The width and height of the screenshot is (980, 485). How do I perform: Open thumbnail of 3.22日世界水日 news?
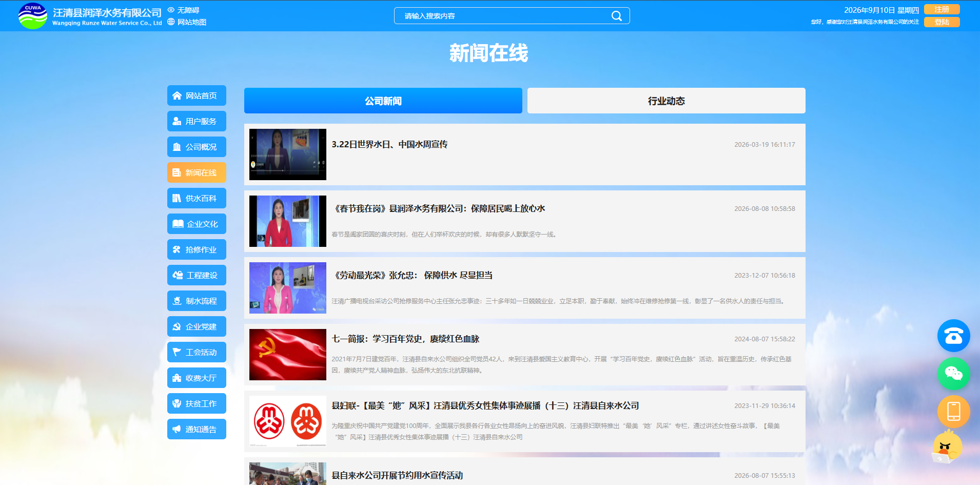coord(288,154)
